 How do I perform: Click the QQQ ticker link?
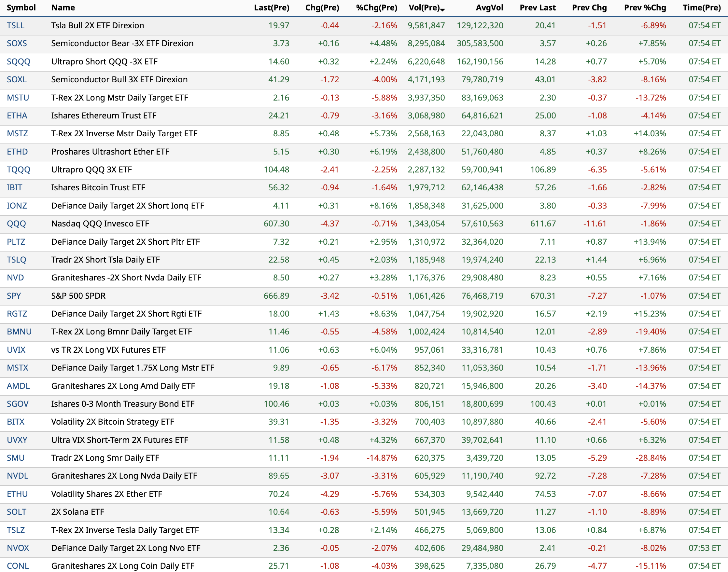[x=16, y=224]
